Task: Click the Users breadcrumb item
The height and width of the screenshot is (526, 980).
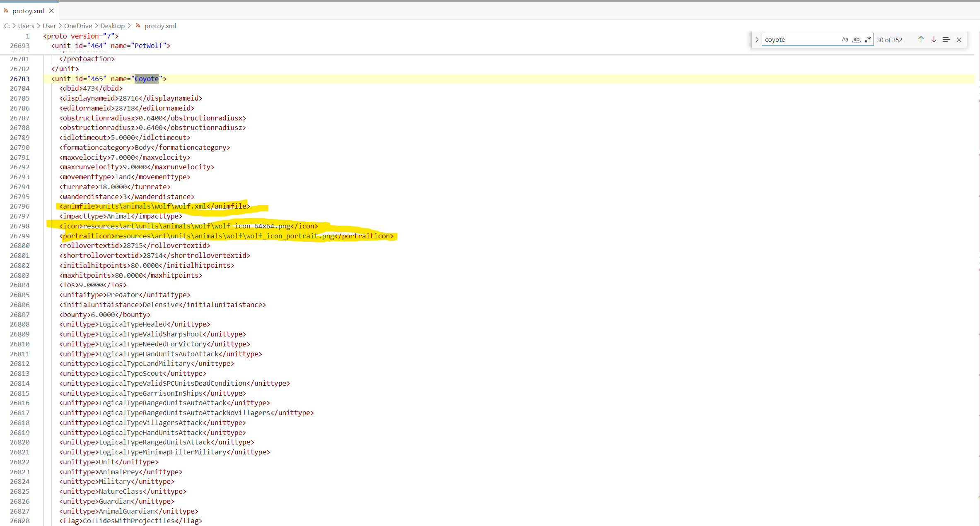Action: [x=26, y=26]
